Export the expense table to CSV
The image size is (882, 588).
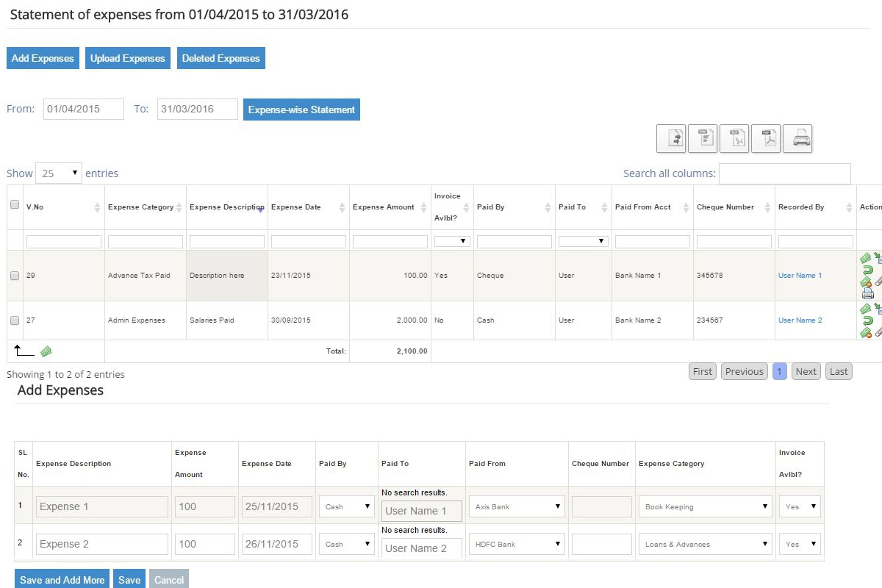tap(703, 138)
